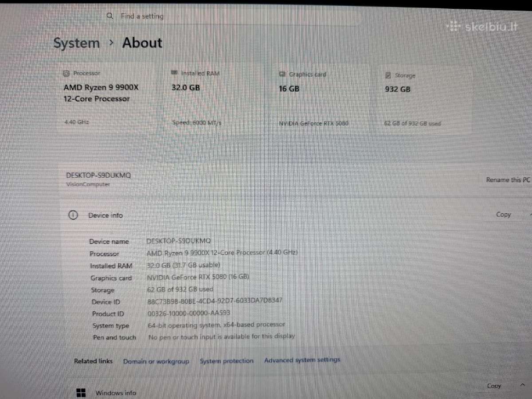This screenshot has height=399, width=532.
Task: Click the Graphics card icon
Action: pyautogui.click(x=282, y=74)
